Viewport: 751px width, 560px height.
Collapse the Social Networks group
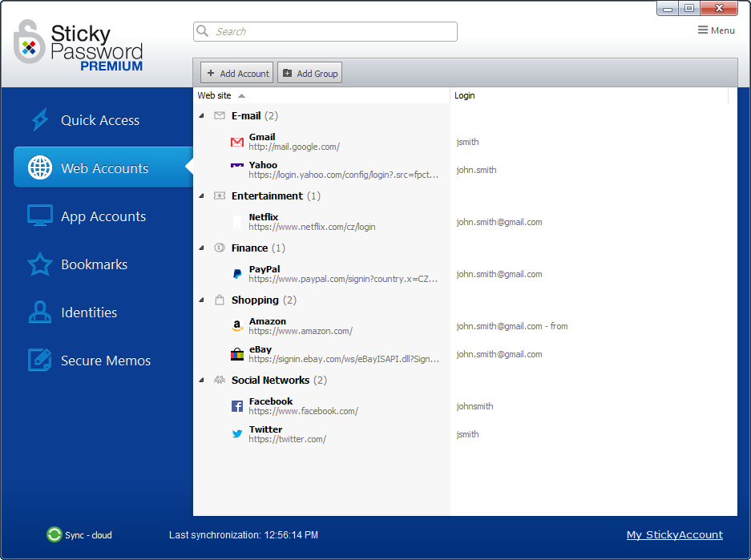[x=202, y=380]
